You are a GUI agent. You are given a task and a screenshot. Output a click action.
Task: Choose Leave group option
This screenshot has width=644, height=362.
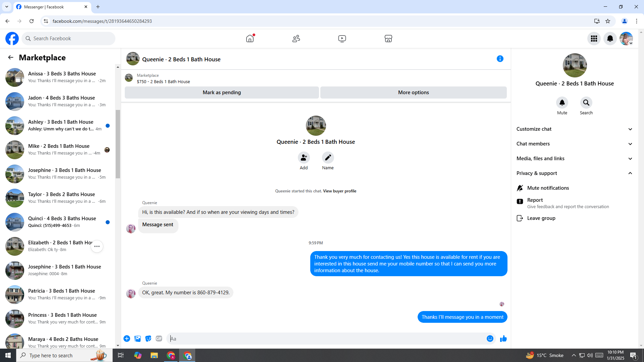click(x=574, y=218)
